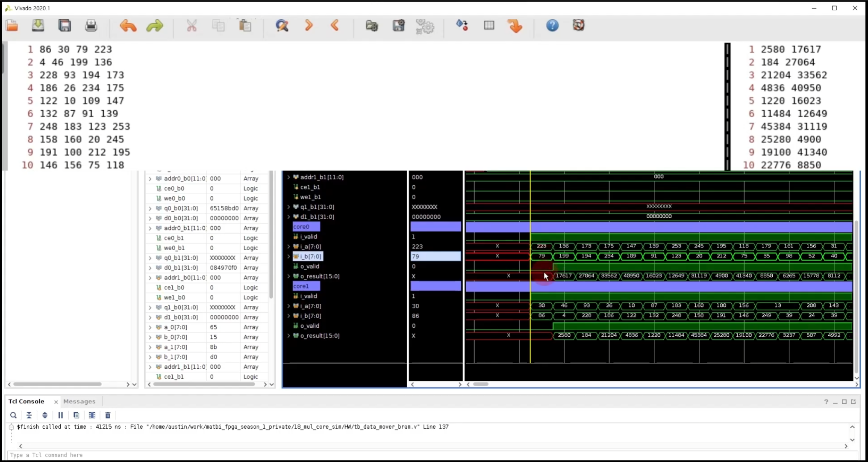Click the Tcl Console search icon
This screenshot has width=868, height=462.
point(13,415)
